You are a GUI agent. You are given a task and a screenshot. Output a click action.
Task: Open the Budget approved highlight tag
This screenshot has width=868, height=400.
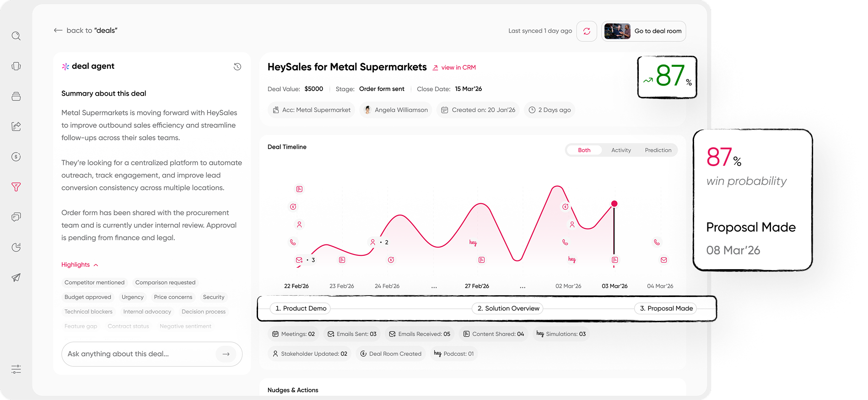pyautogui.click(x=88, y=297)
